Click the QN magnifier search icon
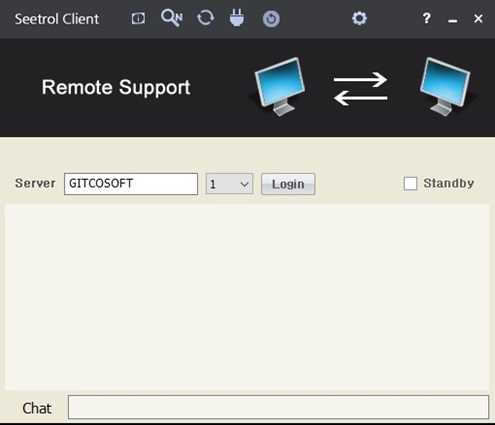The width and height of the screenshot is (495, 425). [x=172, y=18]
